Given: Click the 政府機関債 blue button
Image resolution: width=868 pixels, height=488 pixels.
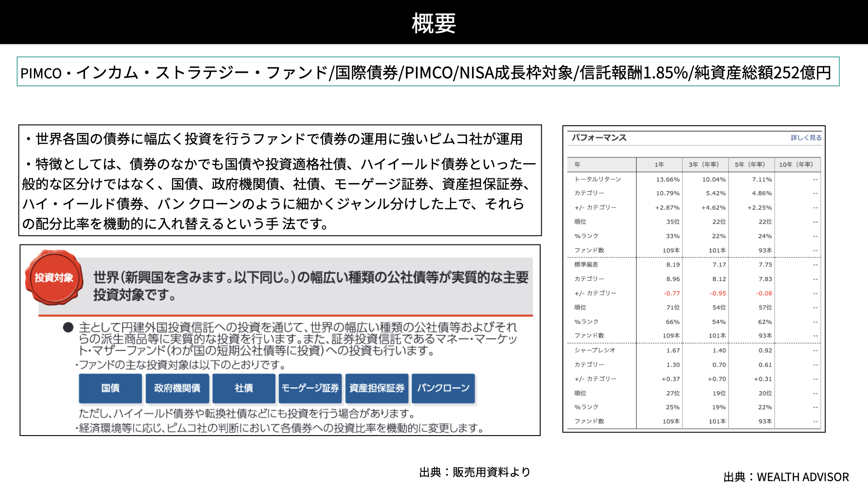Looking at the screenshot, I should (x=177, y=388).
